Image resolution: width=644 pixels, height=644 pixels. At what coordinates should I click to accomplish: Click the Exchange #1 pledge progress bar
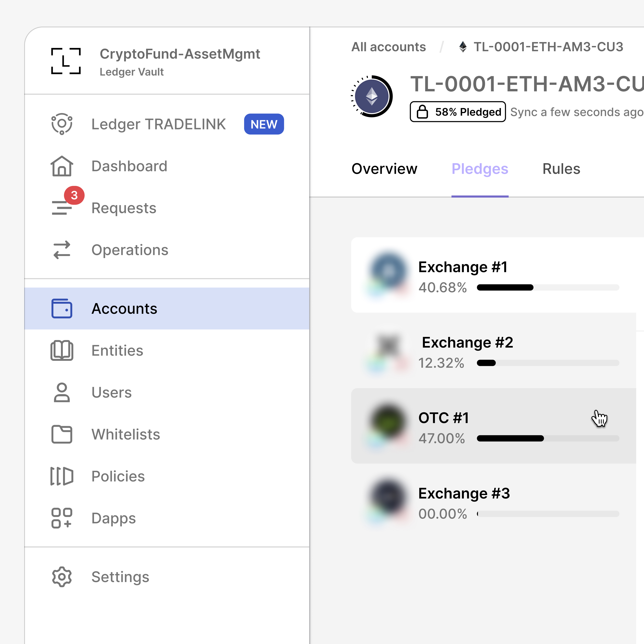pyautogui.click(x=548, y=287)
